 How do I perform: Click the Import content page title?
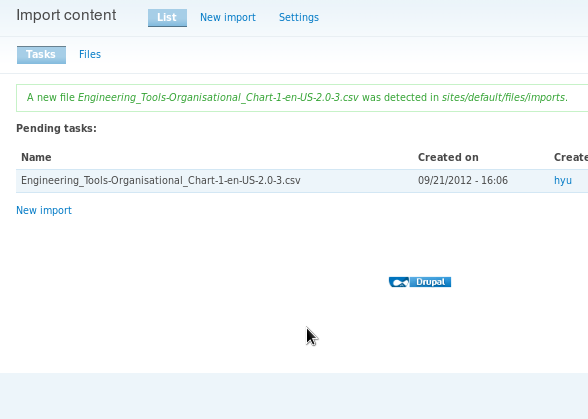pyautogui.click(x=66, y=15)
